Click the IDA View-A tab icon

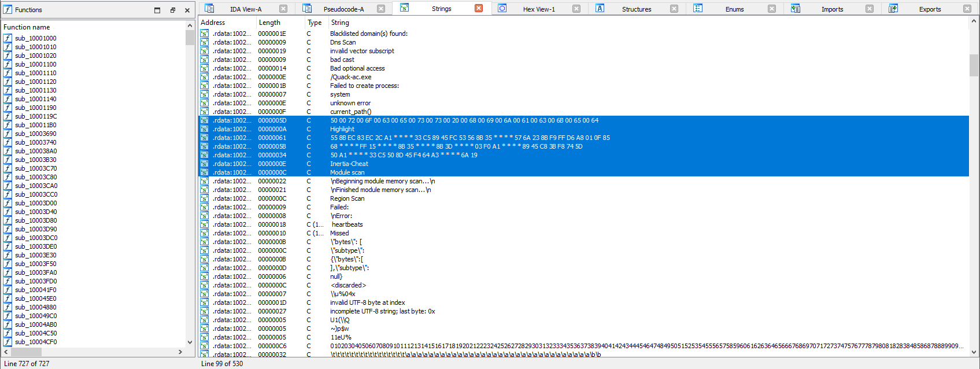tap(209, 9)
